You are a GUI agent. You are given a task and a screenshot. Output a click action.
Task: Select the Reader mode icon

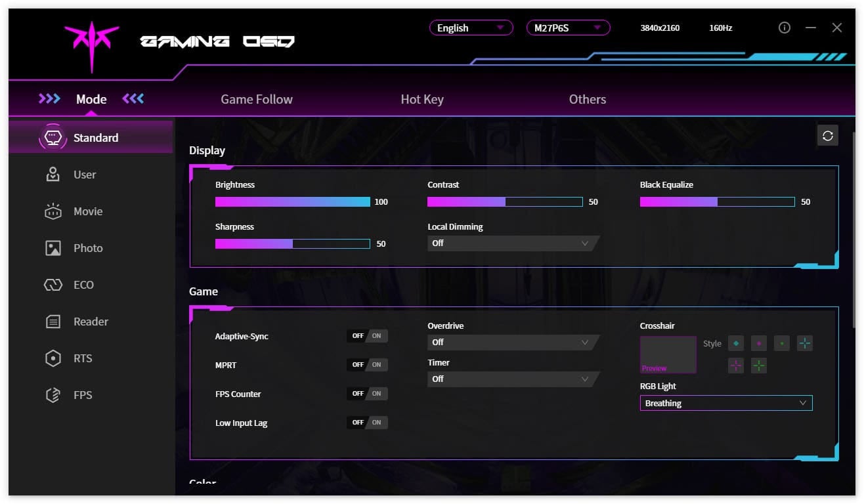click(x=53, y=322)
